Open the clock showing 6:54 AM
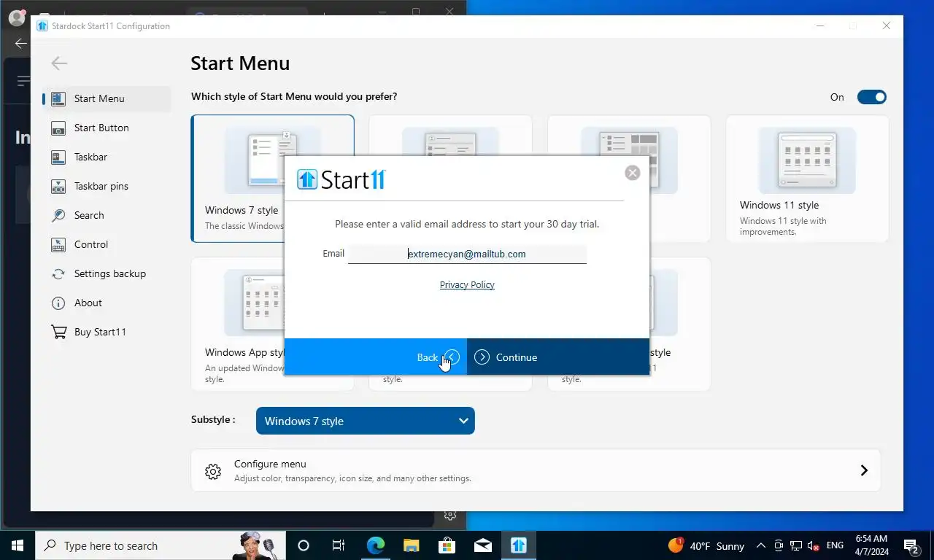Viewport: 934px width, 560px height. [x=871, y=545]
